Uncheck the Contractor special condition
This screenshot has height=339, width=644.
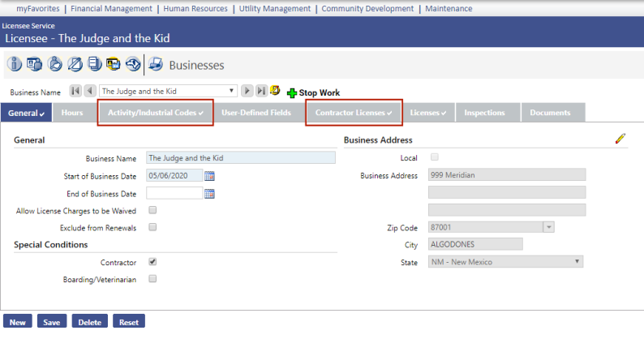tap(152, 262)
